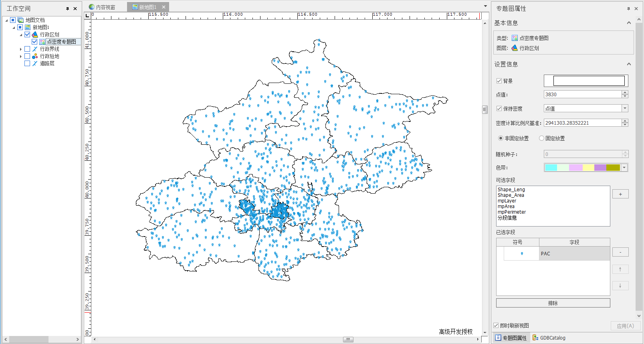Click the 背景 color swatch
Image resolution: width=644 pixels, height=344 pixels.
pos(588,81)
